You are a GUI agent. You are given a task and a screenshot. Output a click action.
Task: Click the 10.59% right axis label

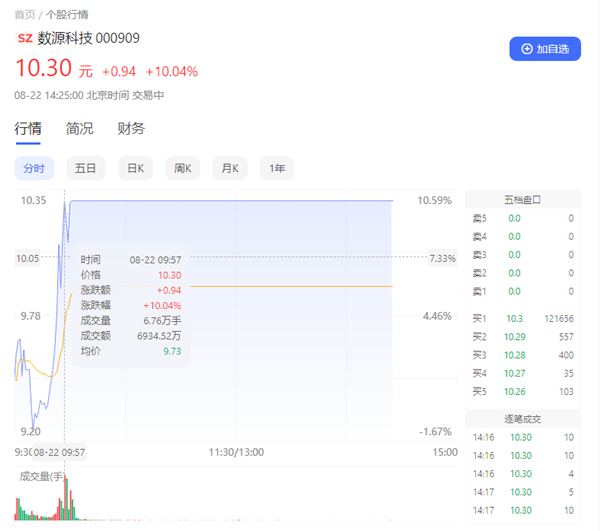click(x=434, y=200)
